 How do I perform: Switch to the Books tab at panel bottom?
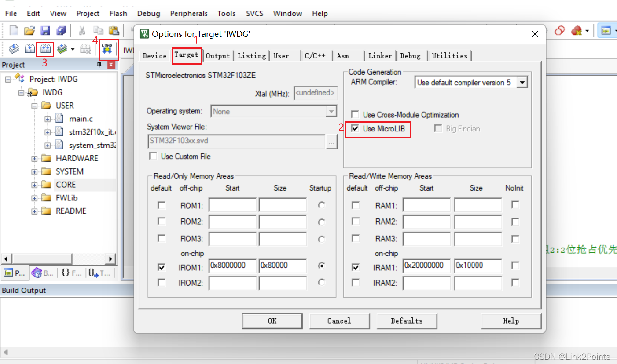(x=43, y=273)
